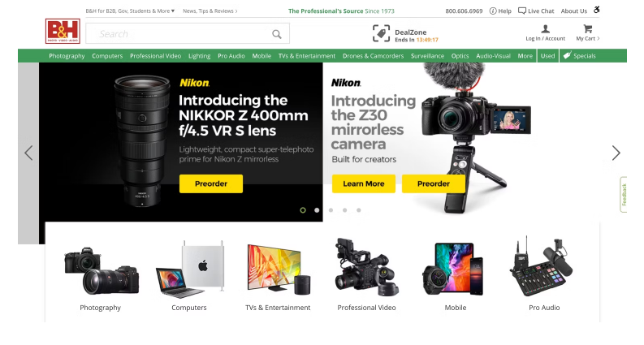The width and height of the screenshot is (644, 345).
Task: Click 'The Professional's Source Since 1973' text
Action: point(341,11)
